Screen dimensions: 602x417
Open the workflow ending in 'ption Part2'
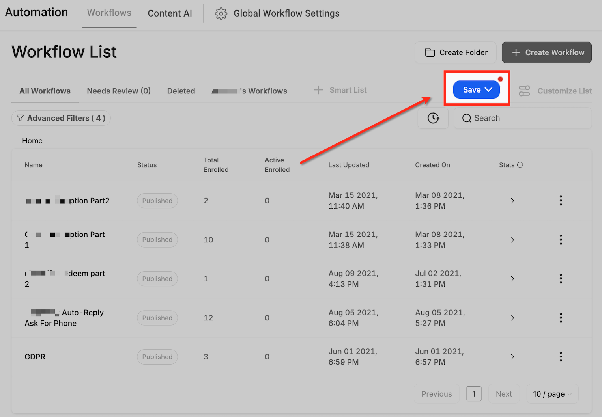point(67,201)
